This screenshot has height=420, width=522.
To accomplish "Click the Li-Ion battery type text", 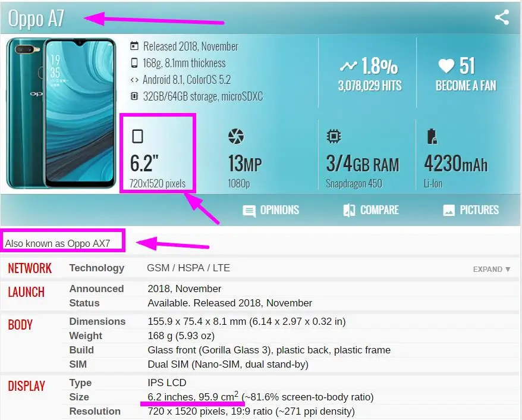I will tap(433, 183).
